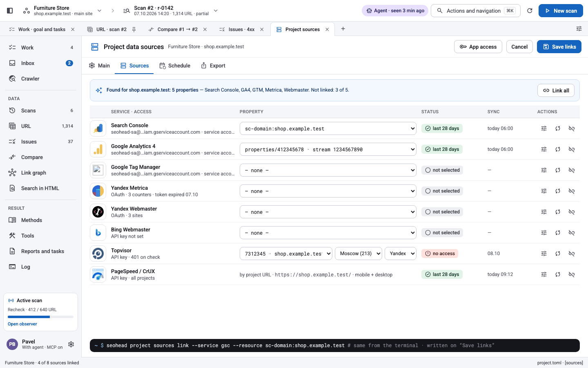Click the Agent seen 3 min ago badge

pos(395,11)
